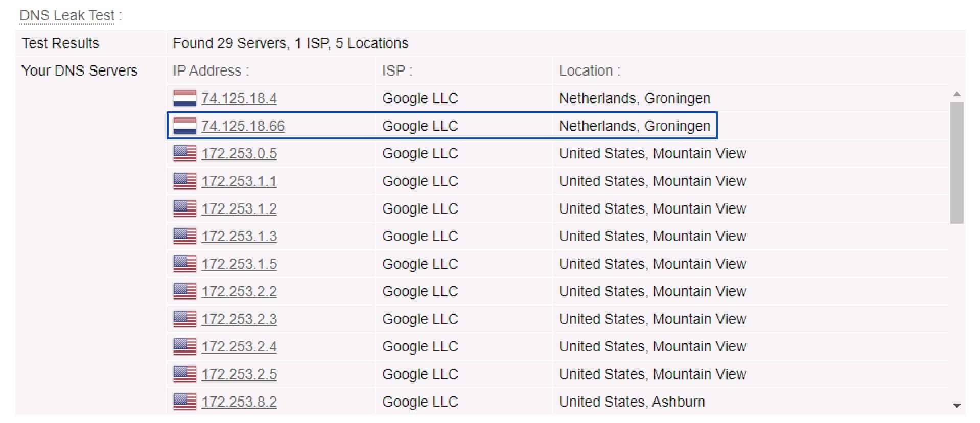Open the 74.125.18.66 IP address link
This screenshot has width=980, height=423.
[x=243, y=126]
